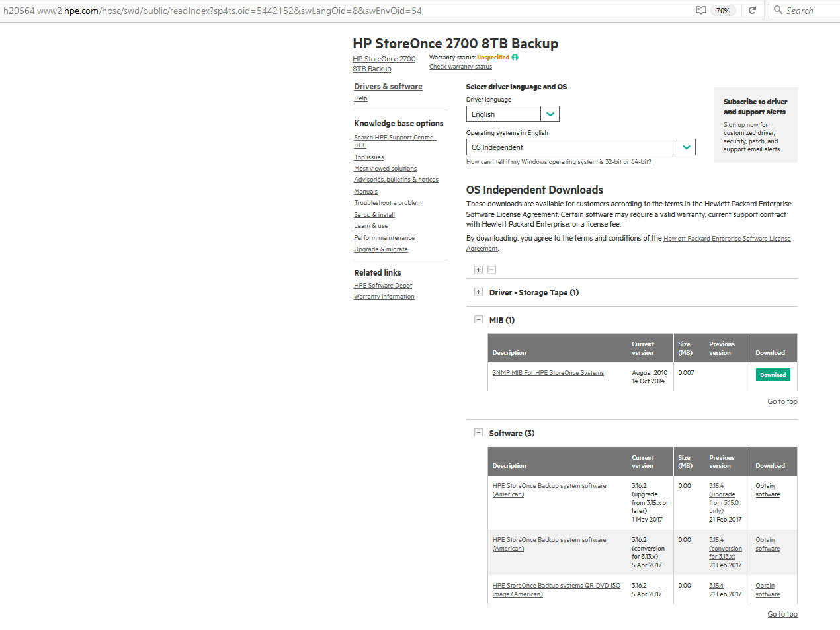Open the Operating systems dropdown arrow

687,147
